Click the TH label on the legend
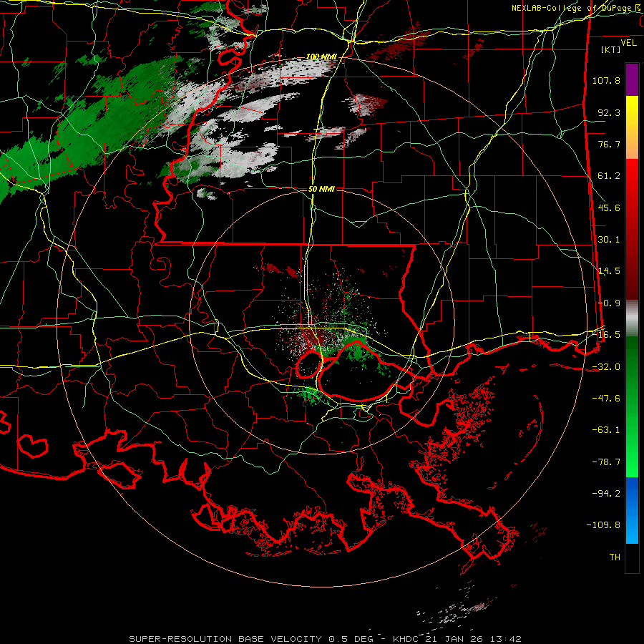Screen dimensions: 644x644 [615, 557]
